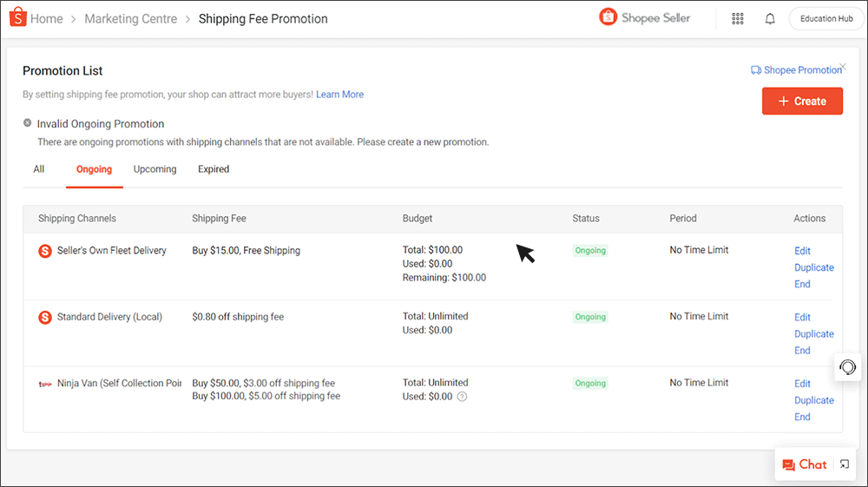Click the Shopee Seller logo in the header
Image resolution: width=868 pixels, height=487 pixels.
click(x=645, y=18)
